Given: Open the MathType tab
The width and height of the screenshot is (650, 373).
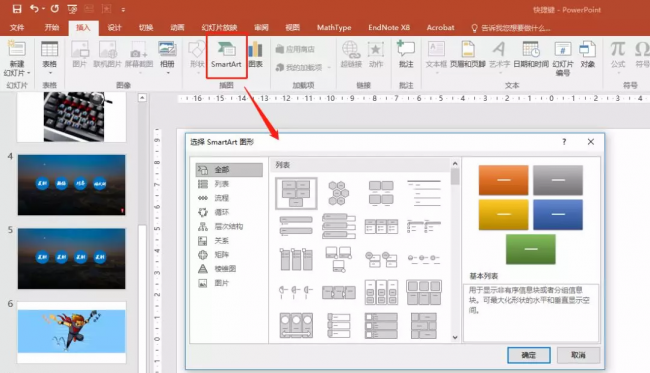Looking at the screenshot, I should pos(334,28).
